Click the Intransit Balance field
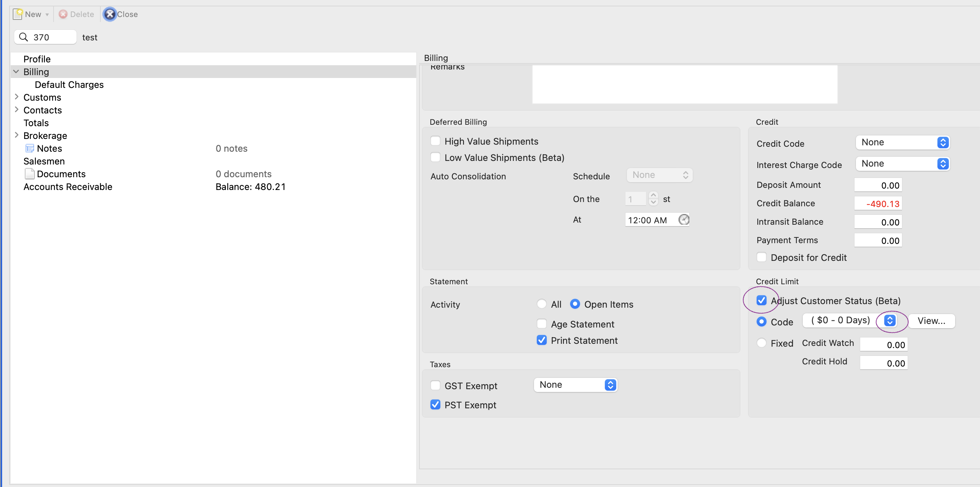Screen dimensions: 980x487 tap(878, 222)
